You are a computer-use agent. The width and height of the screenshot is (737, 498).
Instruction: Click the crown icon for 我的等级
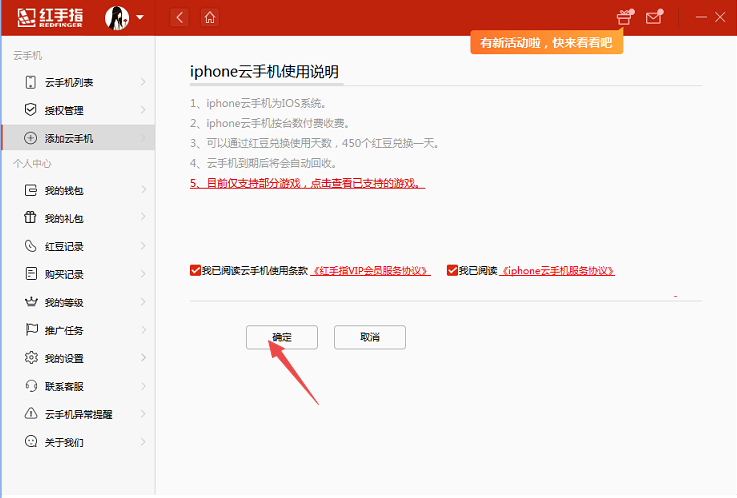tap(31, 302)
